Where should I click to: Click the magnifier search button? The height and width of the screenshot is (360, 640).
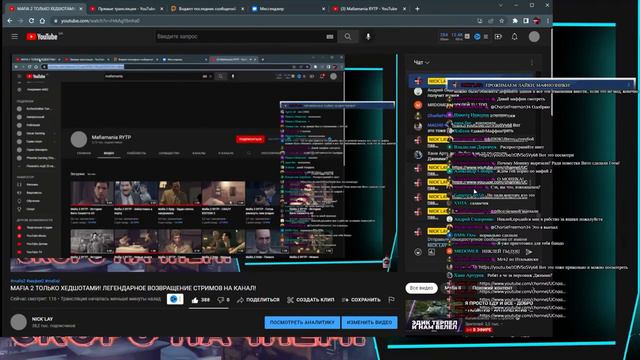point(348,37)
